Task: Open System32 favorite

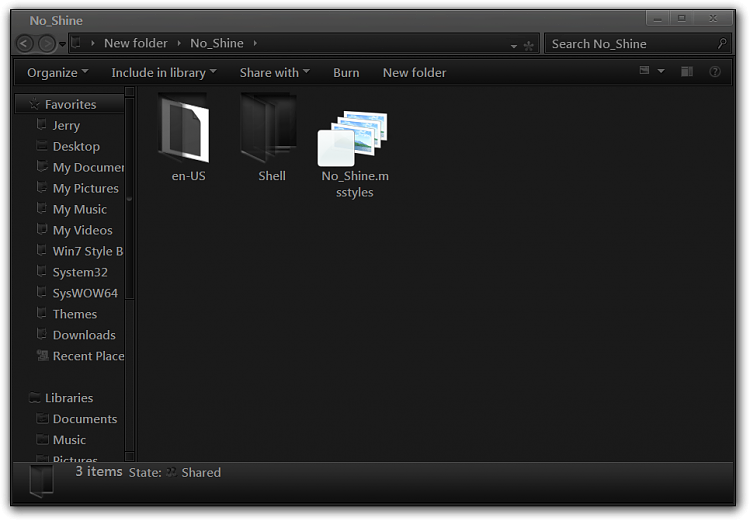Action: [80, 272]
